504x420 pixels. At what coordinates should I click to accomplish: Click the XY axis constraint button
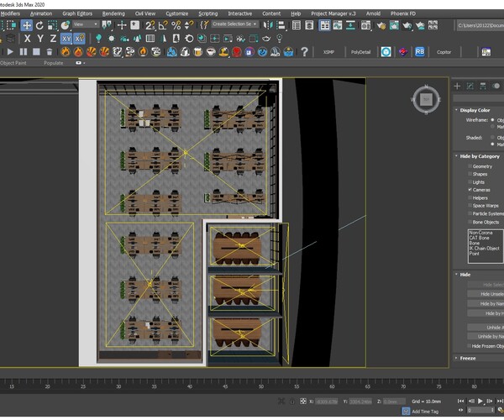point(66,39)
